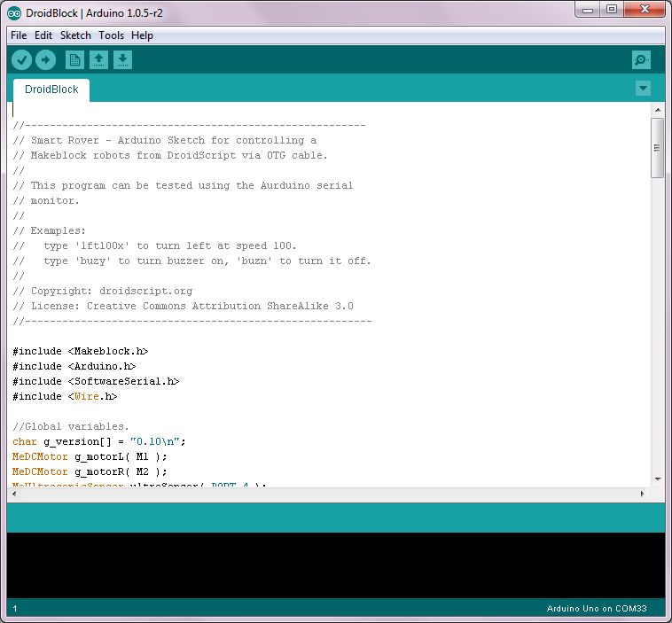Screen dimensions: 672x623
Task: Click the 'License: Creative Commons' comment line
Action: [x=183, y=306]
